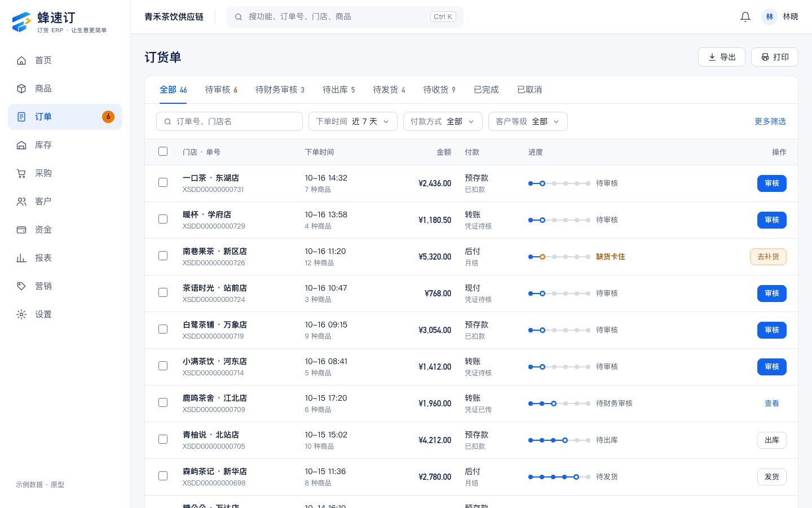The image size is (812, 508).
Task: Click the orange badge on 订单
Action: tap(108, 117)
